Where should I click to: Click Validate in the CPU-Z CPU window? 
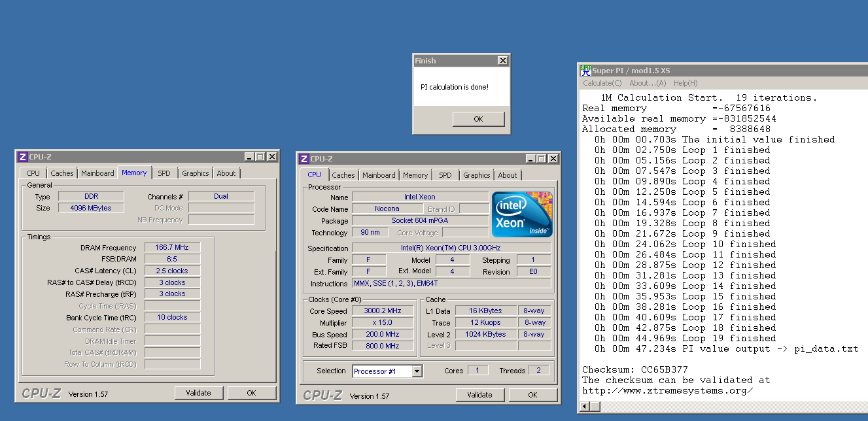[479, 395]
